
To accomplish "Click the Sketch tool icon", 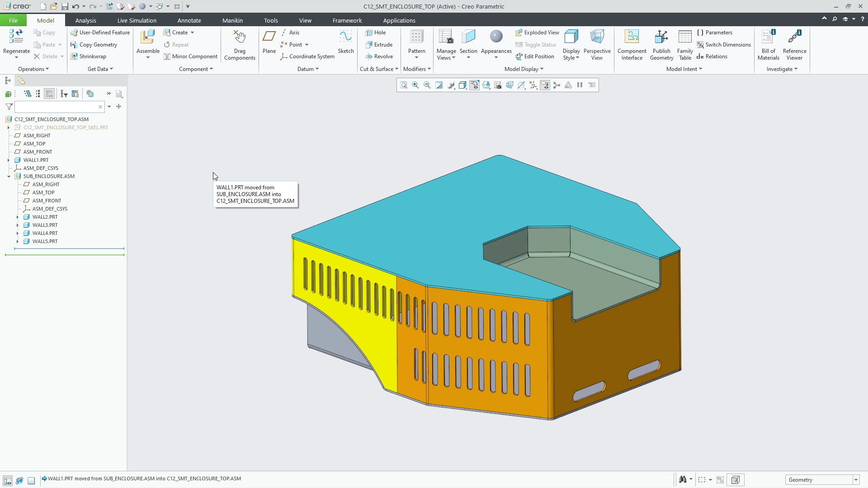I will point(346,37).
